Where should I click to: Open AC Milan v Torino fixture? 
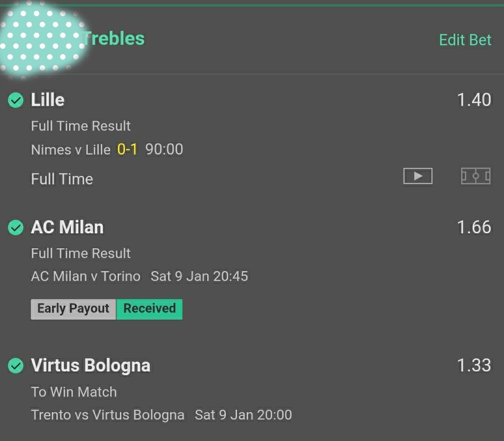85,276
